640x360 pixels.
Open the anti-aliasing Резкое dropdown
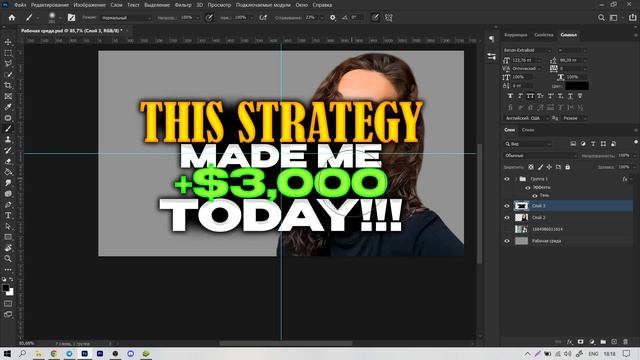tap(574, 118)
